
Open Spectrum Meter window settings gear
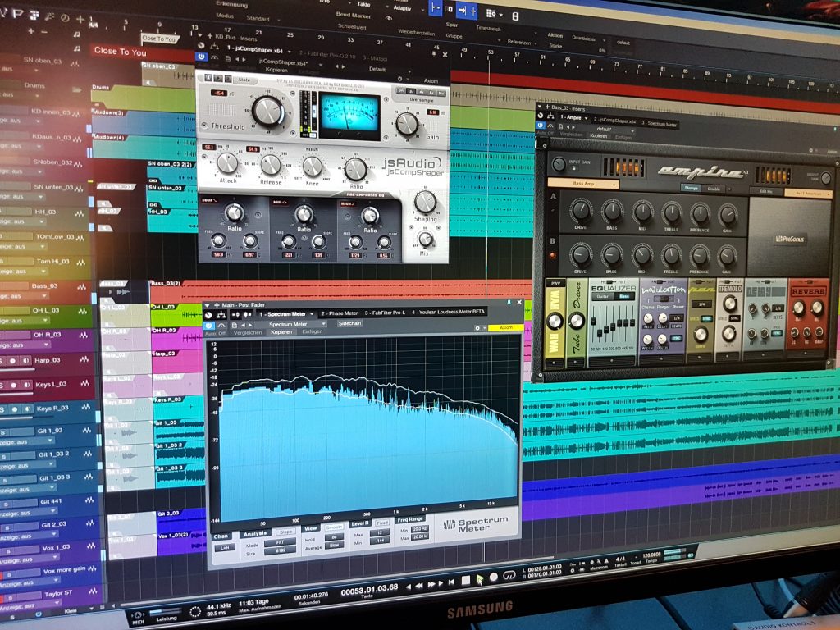pyautogui.click(x=477, y=328)
